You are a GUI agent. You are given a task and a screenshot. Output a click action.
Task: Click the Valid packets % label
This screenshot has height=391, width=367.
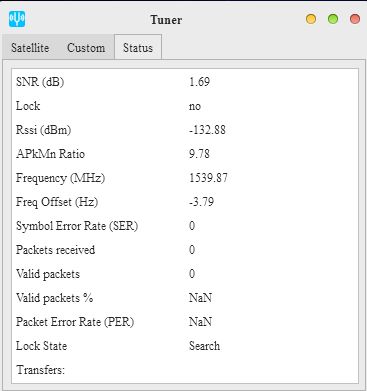pyautogui.click(x=54, y=298)
